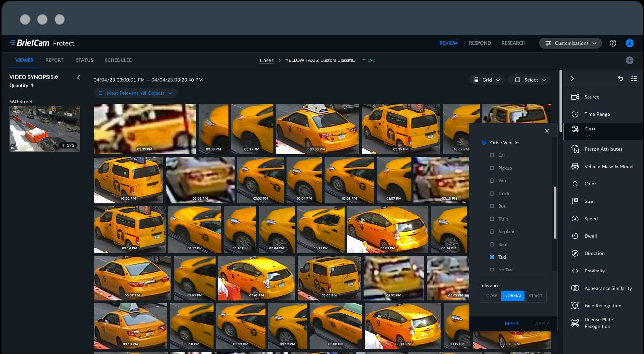Check the Bus class checkbox

(x=492, y=206)
